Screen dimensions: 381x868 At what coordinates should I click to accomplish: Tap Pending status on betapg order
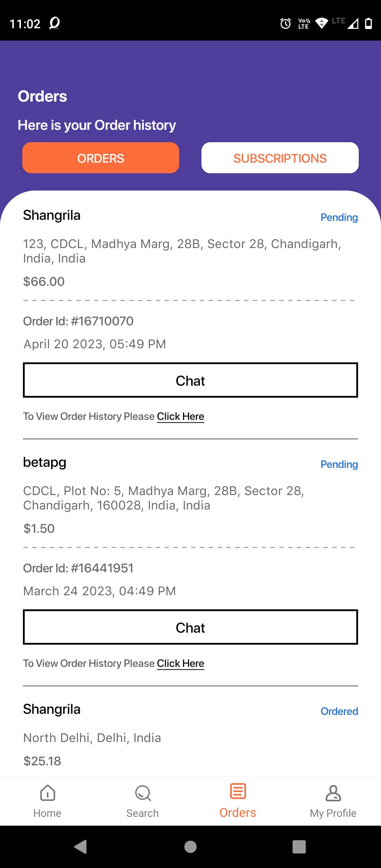coord(339,464)
